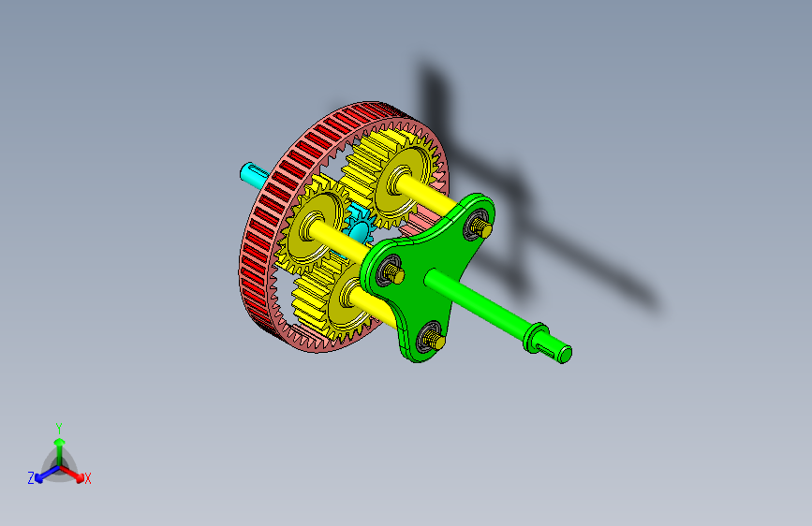Screen dimensions: 812x526
Task: Click the threaded nut on carrier's upper-right corner
Action: (480, 226)
